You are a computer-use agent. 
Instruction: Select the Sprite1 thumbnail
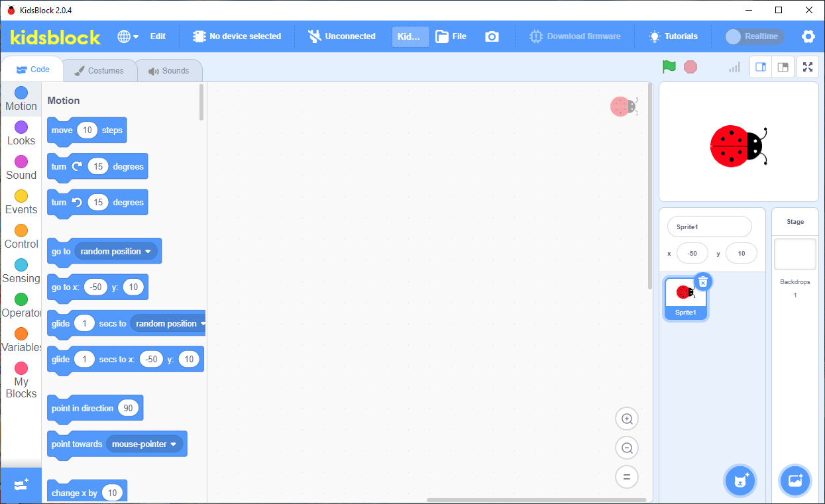(x=686, y=299)
